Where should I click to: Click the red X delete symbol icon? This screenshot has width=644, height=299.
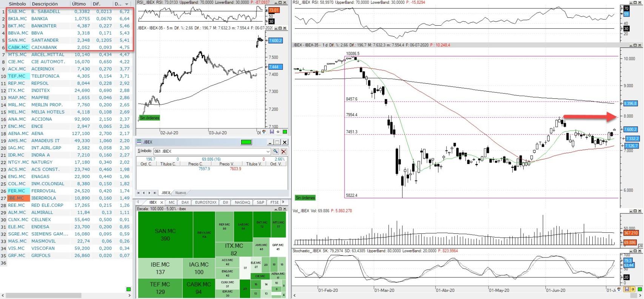283,151
